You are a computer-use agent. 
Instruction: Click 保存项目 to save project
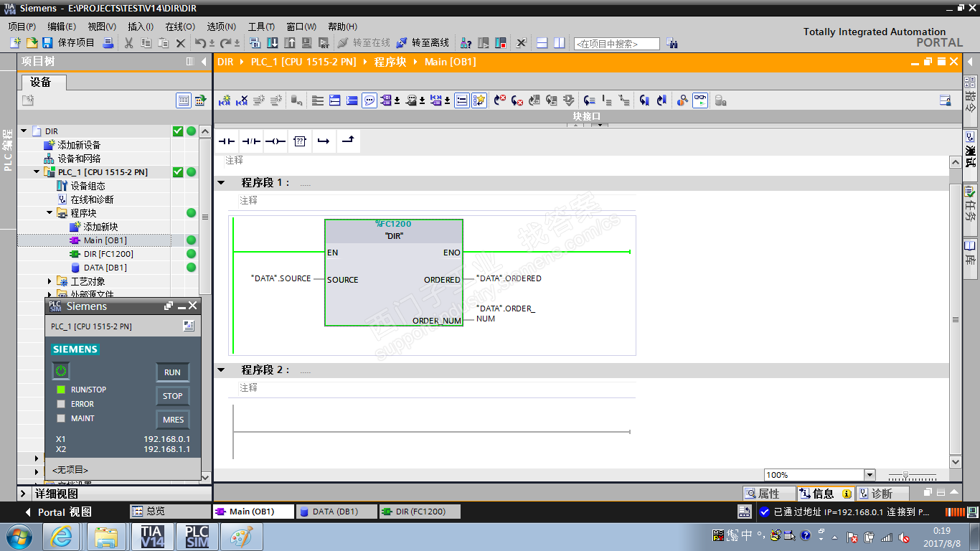tap(69, 43)
